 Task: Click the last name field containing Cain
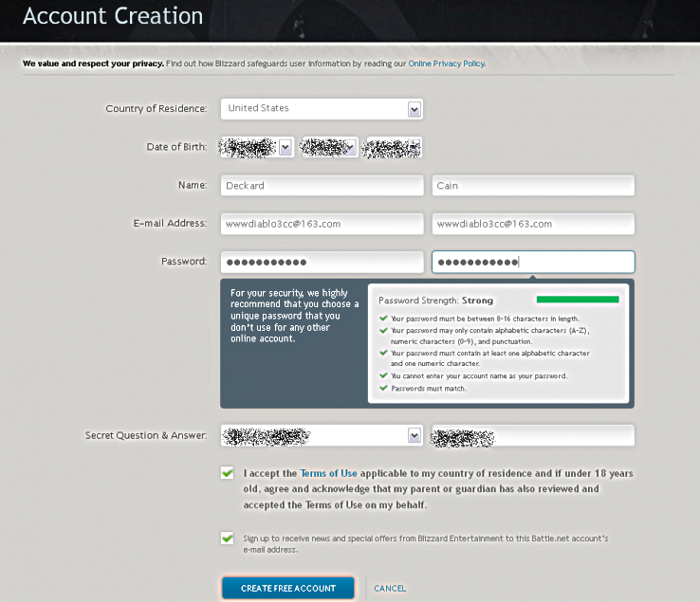coord(533,185)
